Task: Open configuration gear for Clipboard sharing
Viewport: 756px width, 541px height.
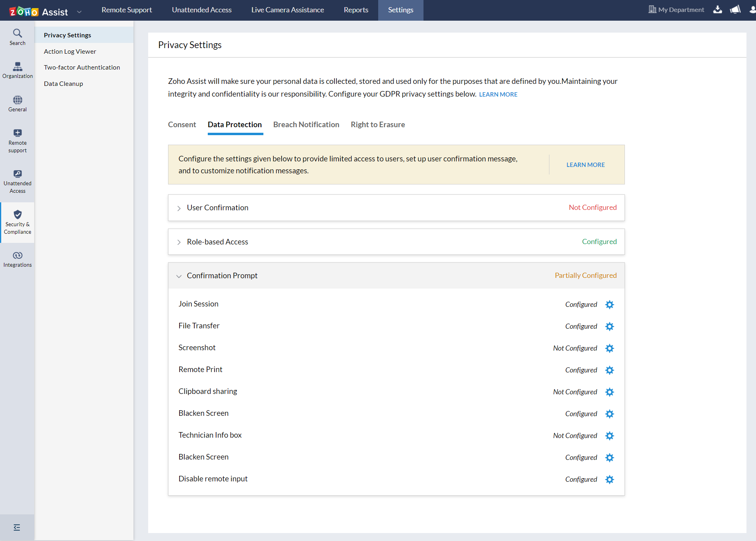Action: [x=610, y=392]
